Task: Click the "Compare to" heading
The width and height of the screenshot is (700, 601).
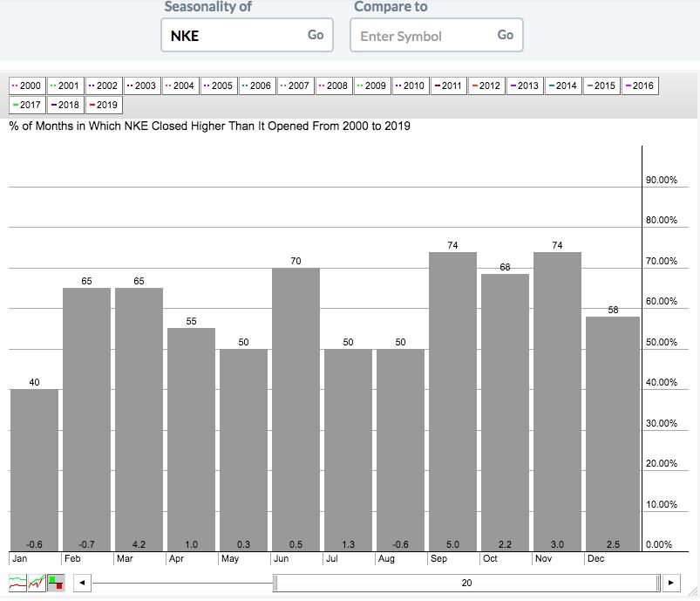Action: pyautogui.click(x=391, y=7)
